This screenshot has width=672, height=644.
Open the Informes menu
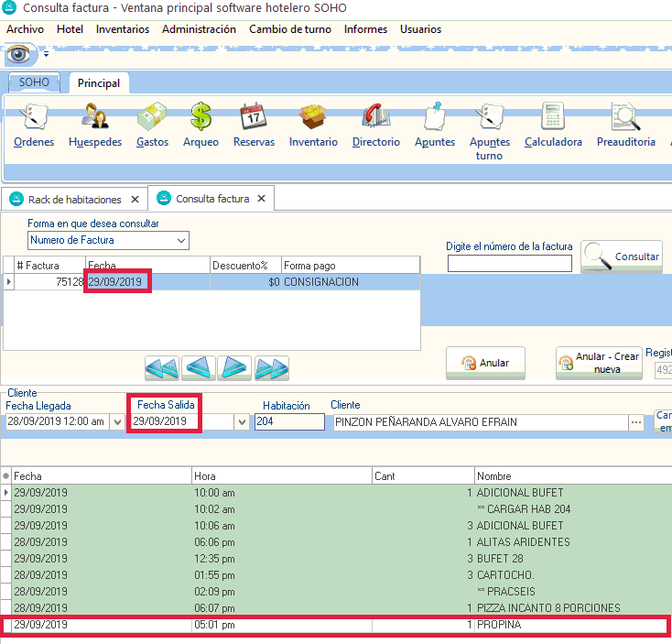coord(365,29)
